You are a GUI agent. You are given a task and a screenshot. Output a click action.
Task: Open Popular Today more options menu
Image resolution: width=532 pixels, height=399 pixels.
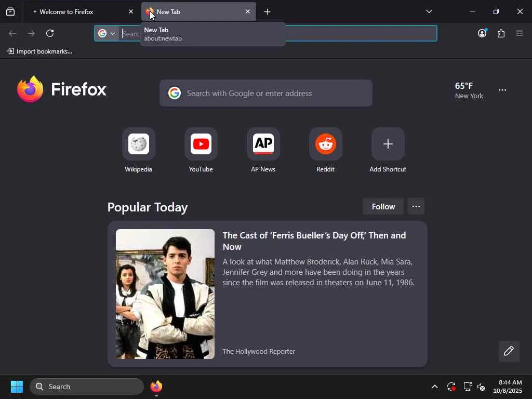click(416, 207)
